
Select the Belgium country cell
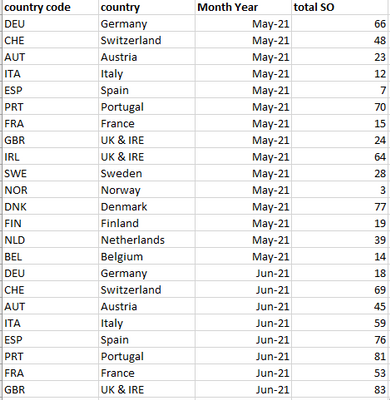pos(147,257)
